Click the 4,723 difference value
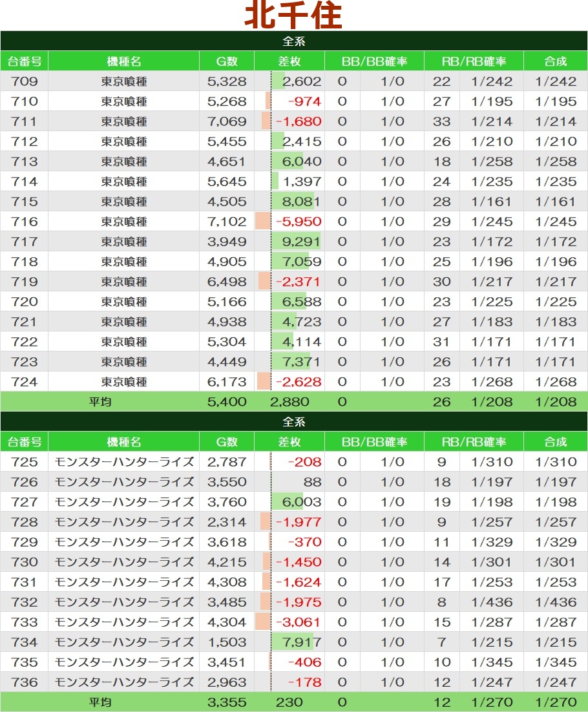Viewport: 588px width, 712px height. (x=302, y=322)
